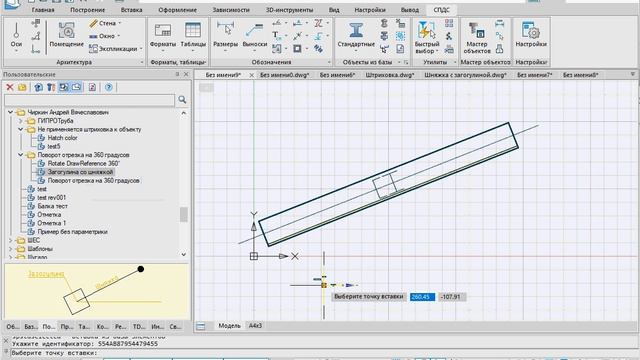Click the object preview thumbnail
640x360 pixels.
97,291
